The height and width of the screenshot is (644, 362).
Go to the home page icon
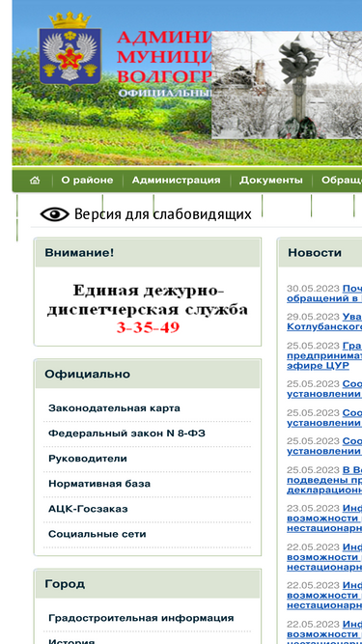point(35,181)
